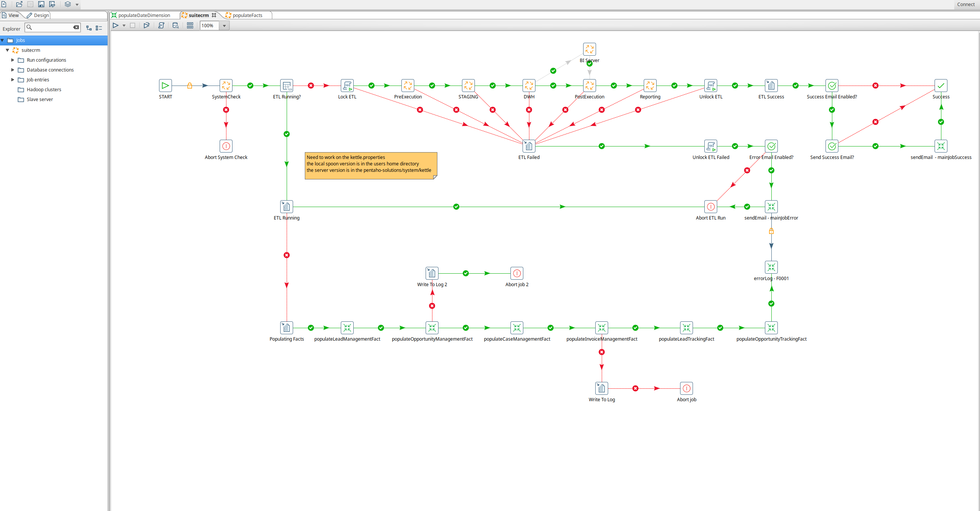980x511 pixels.
Task: Click the Save As icon
Action: pyautogui.click(x=53, y=4)
